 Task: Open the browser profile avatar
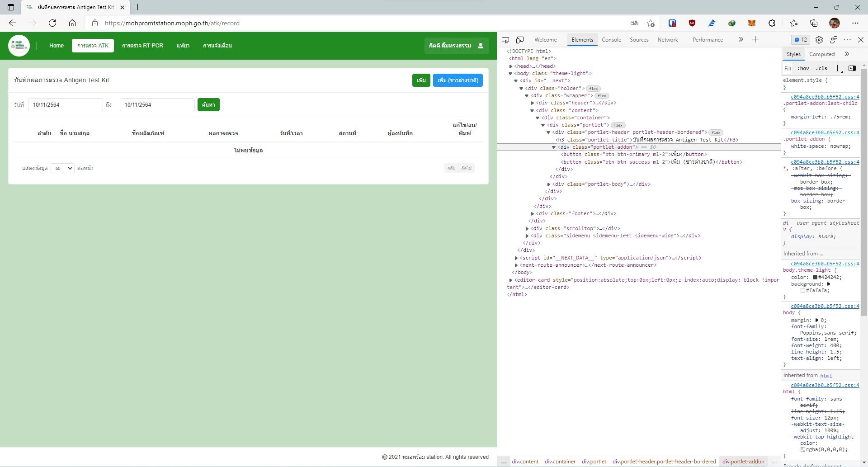(x=835, y=23)
